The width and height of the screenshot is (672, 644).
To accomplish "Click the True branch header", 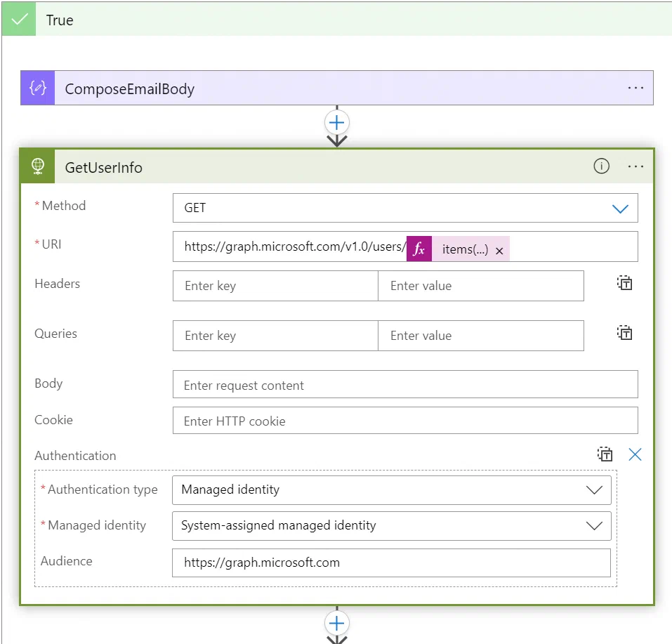I will tap(337, 19).
